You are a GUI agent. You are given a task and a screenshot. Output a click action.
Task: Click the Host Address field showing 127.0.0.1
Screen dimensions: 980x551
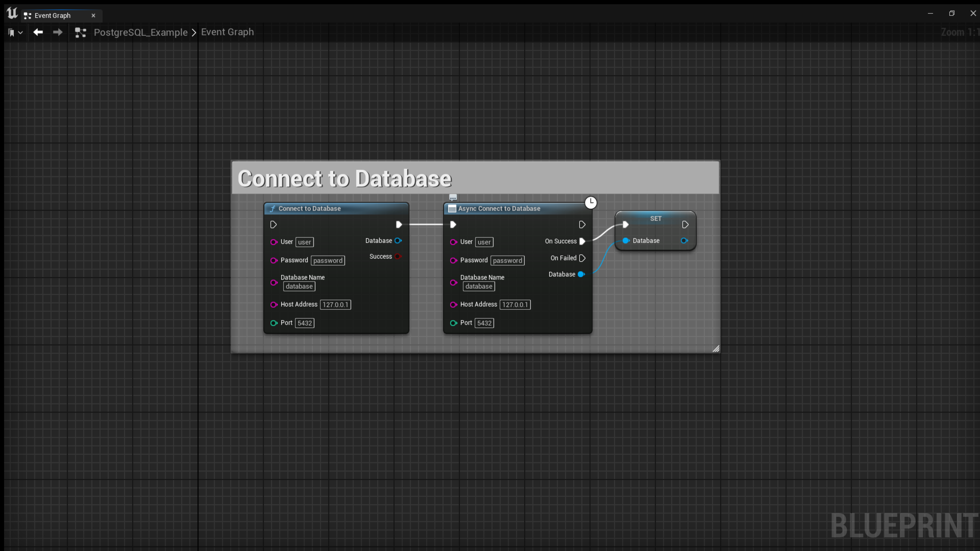(x=336, y=305)
